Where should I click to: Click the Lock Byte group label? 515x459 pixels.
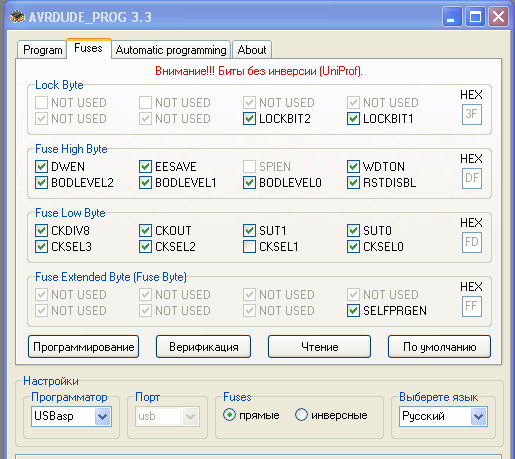[59, 85]
